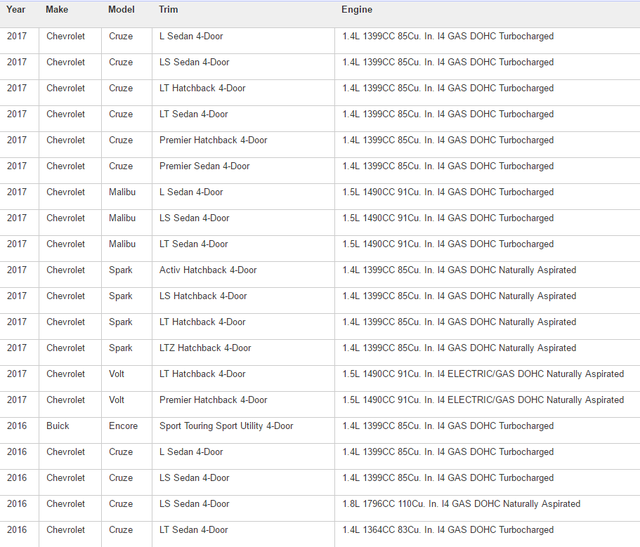The height and width of the screenshot is (547, 640).
Task: Select 1.5L 1490CC engine in Malibu LT row
Action: [x=448, y=244]
